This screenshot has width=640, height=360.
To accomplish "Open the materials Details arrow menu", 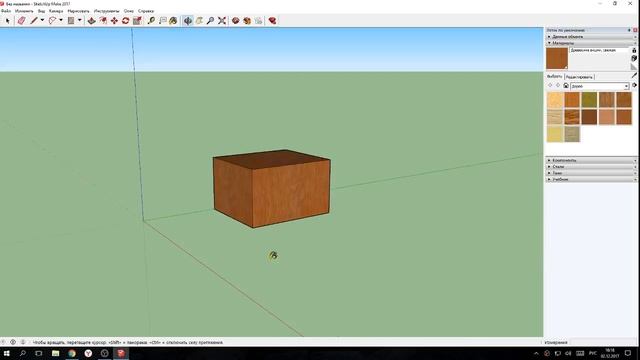I will [x=634, y=85].
